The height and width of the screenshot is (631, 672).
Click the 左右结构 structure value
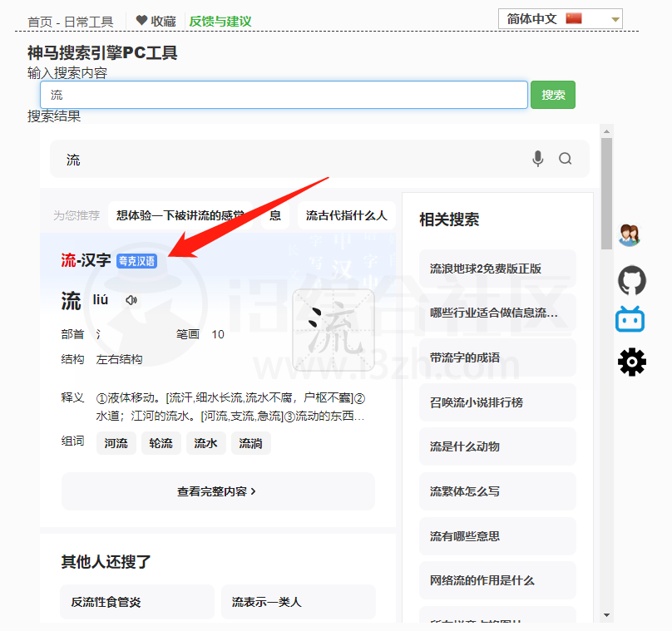119,359
